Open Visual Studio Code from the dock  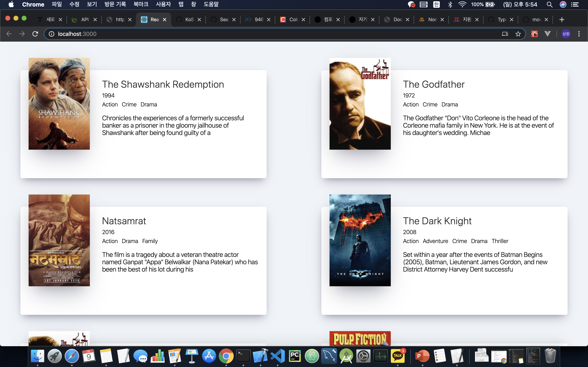click(x=277, y=356)
